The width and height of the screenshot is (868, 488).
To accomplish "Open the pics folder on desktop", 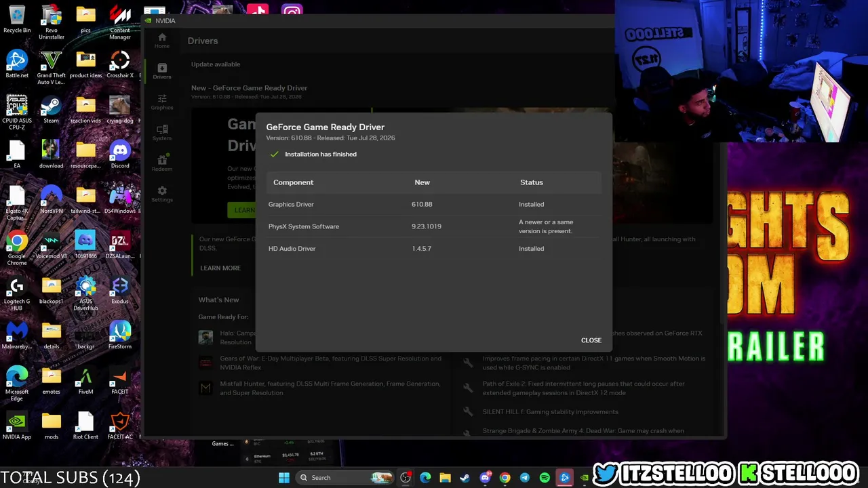I will click(x=85, y=19).
